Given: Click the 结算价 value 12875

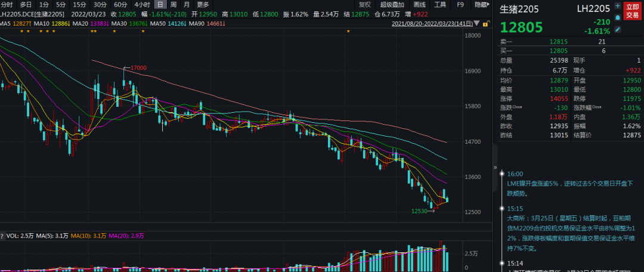Looking at the screenshot, I should tap(631, 135).
